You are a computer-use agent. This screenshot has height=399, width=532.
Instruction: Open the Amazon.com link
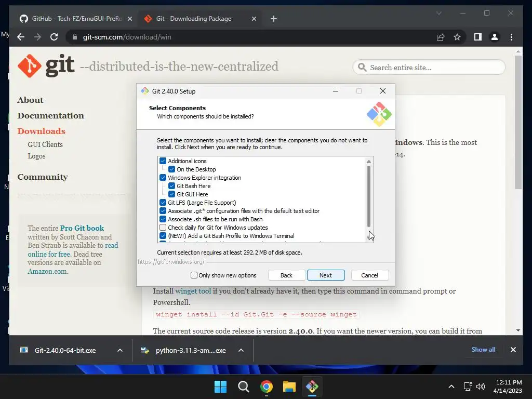pos(47,271)
